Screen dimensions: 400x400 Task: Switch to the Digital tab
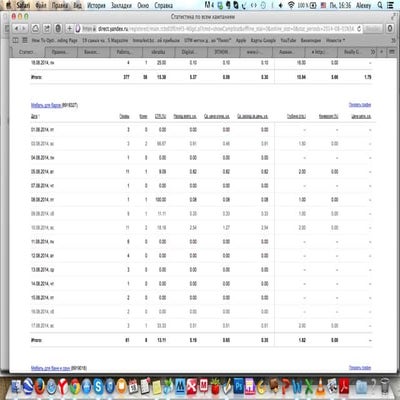click(x=189, y=52)
